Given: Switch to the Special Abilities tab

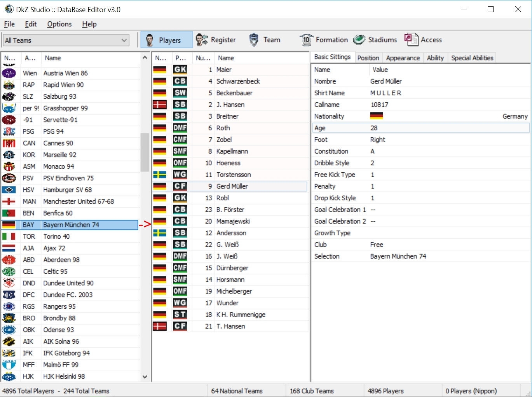Looking at the screenshot, I should point(472,58).
